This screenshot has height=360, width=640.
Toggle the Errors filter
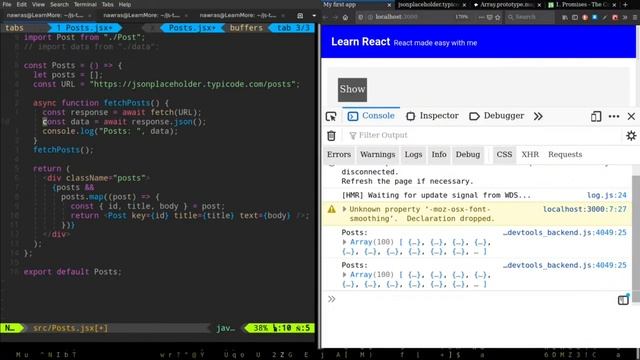pyautogui.click(x=339, y=155)
